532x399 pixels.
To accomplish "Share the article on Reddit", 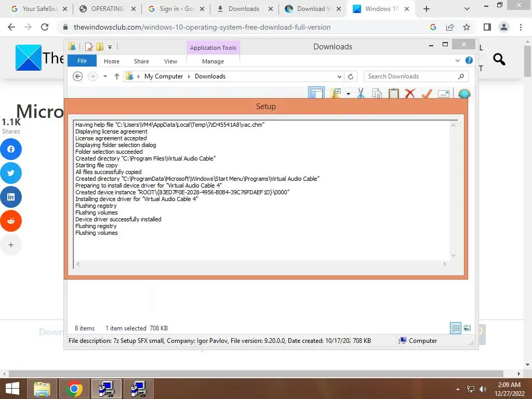I will (x=11, y=221).
